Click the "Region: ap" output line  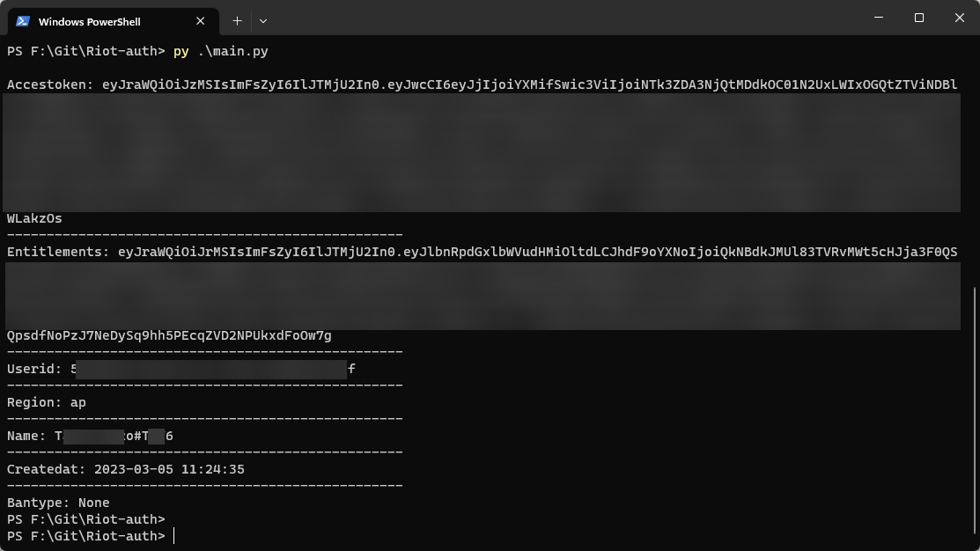[x=47, y=402]
